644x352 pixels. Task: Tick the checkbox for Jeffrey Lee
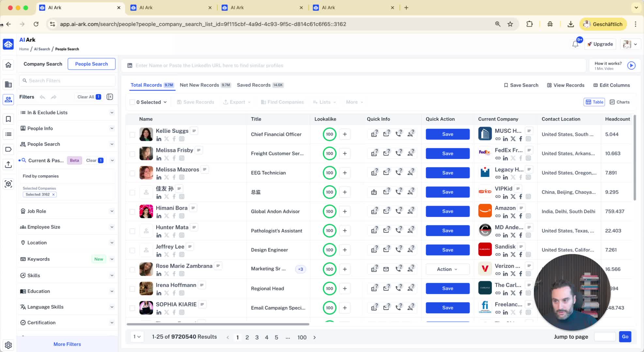(132, 250)
